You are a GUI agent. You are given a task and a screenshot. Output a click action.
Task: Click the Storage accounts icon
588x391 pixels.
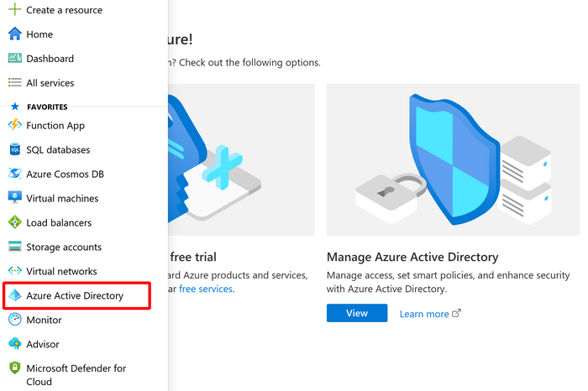click(x=14, y=248)
